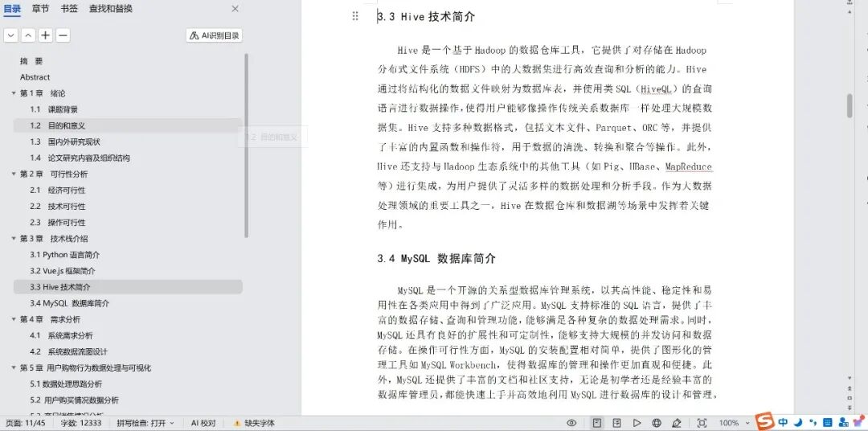Start reading mode with the play icon
Image resolution: width=868 pixels, height=431 pixels.
click(637, 423)
